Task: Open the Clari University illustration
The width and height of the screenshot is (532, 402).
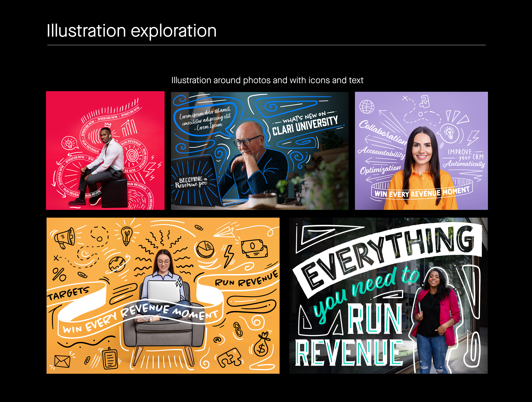Action: [259, 151]
